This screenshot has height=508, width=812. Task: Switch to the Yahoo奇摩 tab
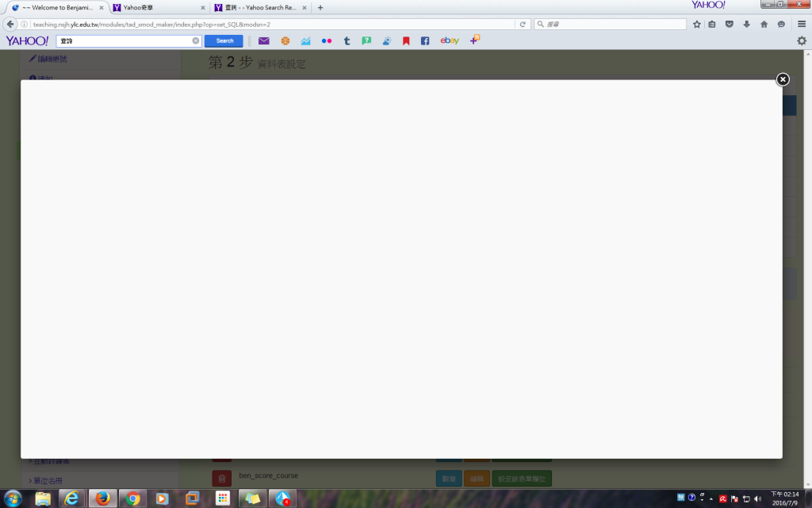[x=155, y=8]
